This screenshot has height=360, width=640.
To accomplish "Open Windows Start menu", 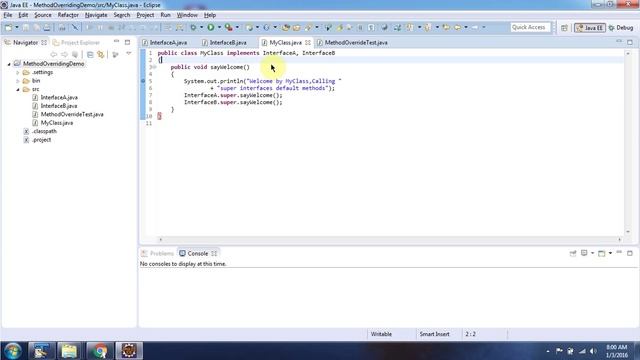I will pos(13,351).
